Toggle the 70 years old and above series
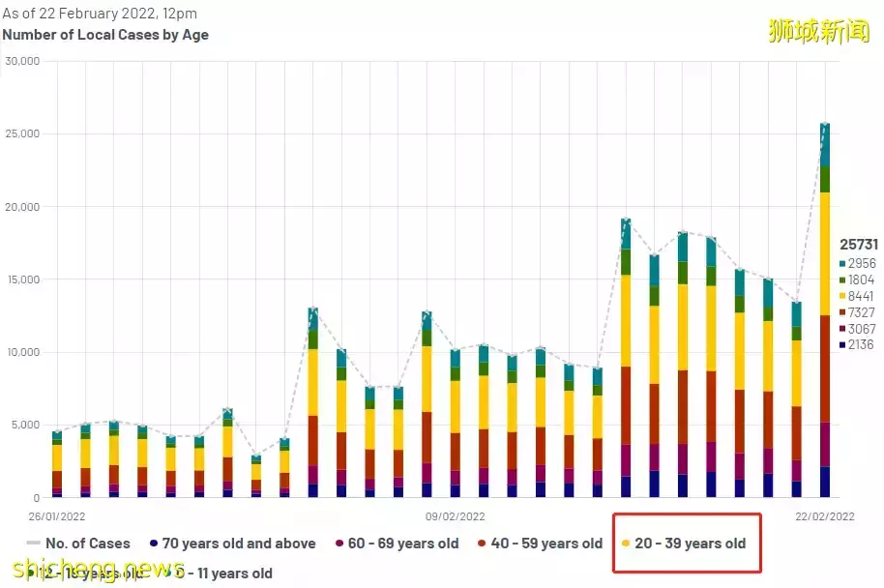884x588 pixels. 240,544
